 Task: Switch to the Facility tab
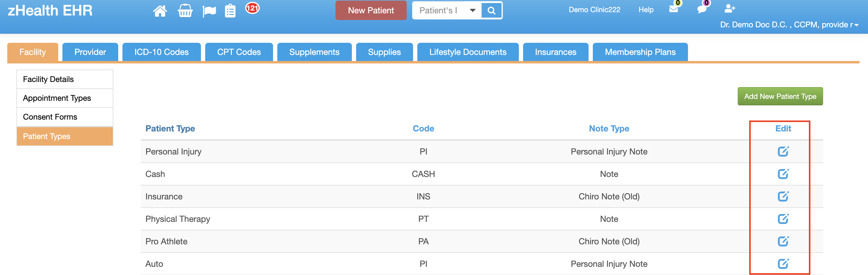[x=33, y=52]
